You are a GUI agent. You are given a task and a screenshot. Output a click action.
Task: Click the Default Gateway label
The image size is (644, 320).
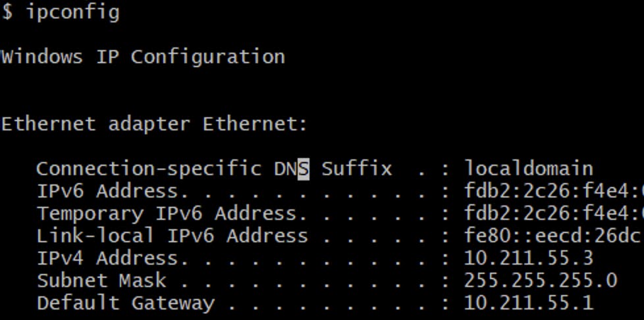(x=125, y=303)
